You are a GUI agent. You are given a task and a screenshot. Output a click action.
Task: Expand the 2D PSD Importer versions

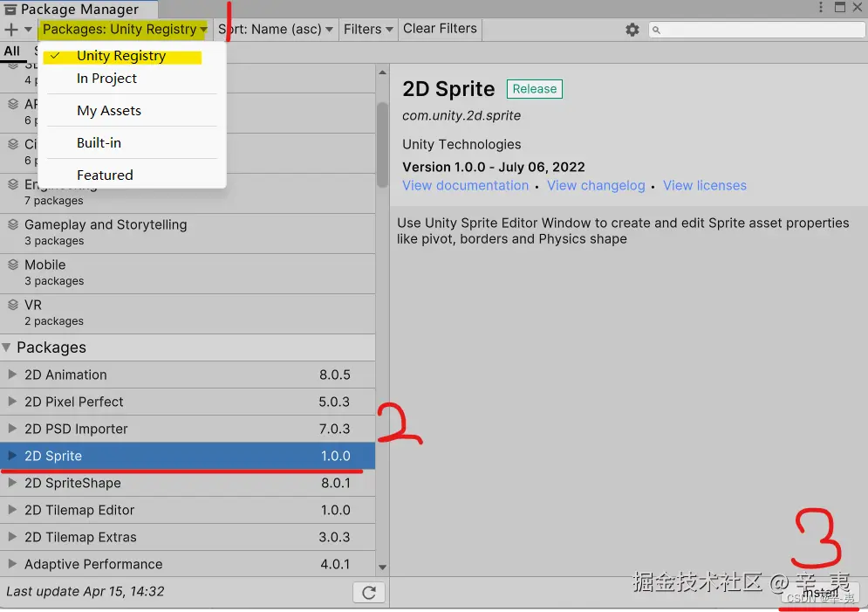tap(11, 429)
